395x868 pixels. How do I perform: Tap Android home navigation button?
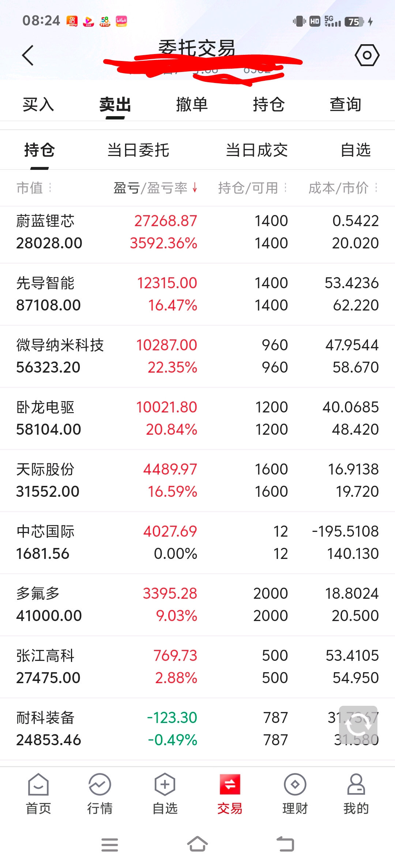(197, 844)
